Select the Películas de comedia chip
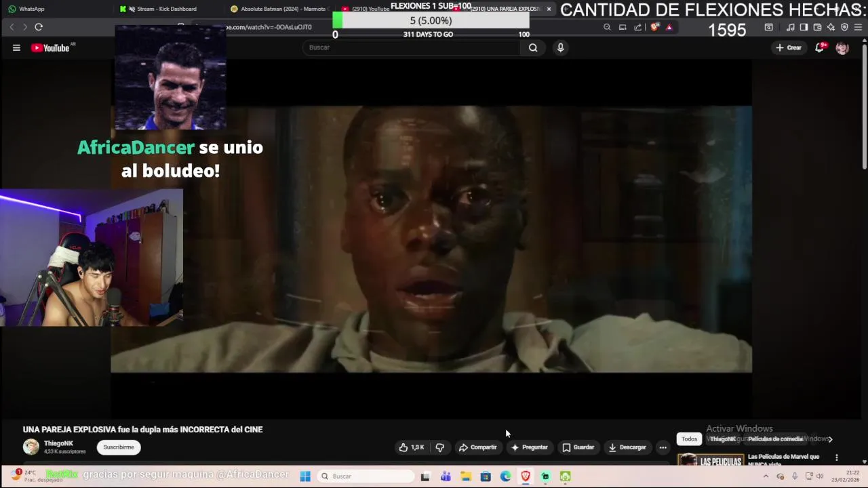Viewport: 868px width, 488px height. click(x=775, y=439)
